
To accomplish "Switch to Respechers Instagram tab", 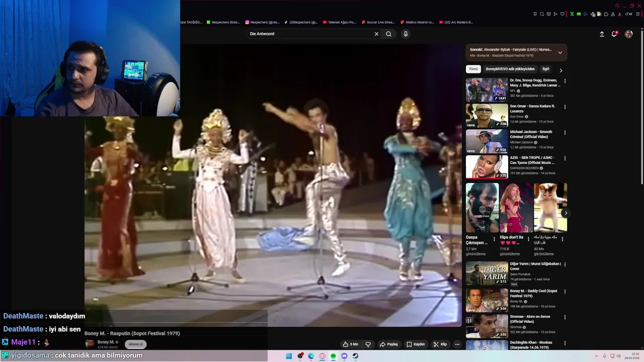I will (x=262, y=22).
